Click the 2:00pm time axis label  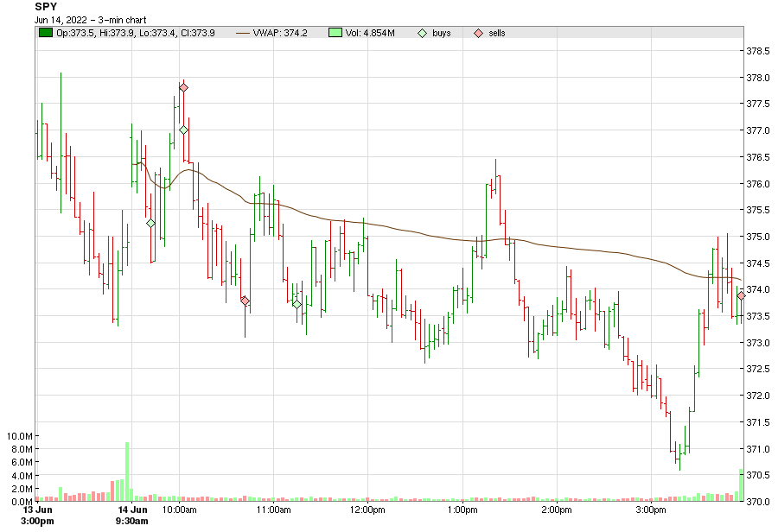coord(557,510)
